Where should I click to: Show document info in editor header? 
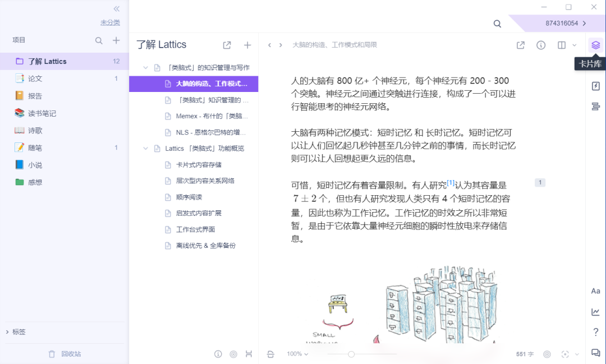[541, 45]
